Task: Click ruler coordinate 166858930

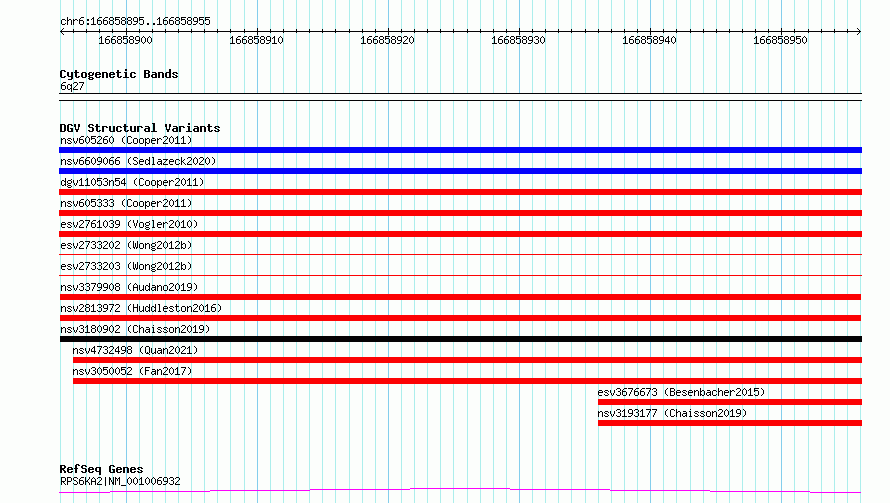Action: pyautogui.click(x=518, y=40)
